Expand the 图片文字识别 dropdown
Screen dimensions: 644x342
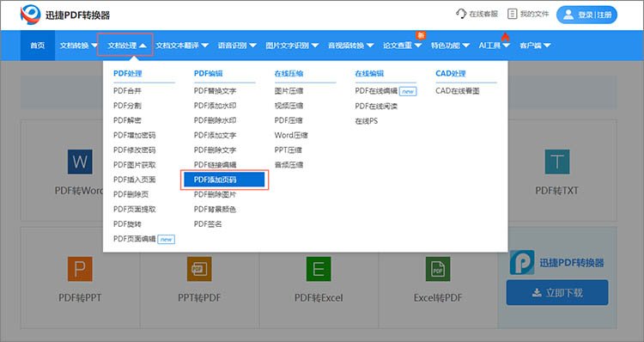point(292,46)
